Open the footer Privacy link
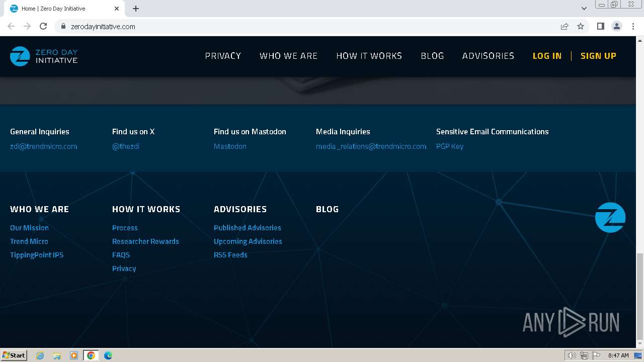The height and width of the screenshot is (362, 644). point(124,268)
